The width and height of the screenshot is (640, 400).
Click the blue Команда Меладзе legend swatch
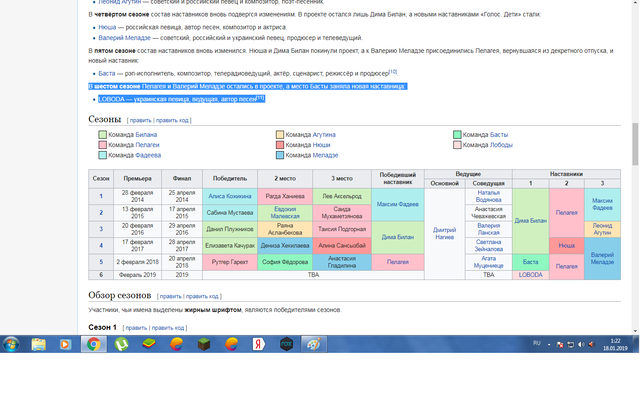[280, 155]
